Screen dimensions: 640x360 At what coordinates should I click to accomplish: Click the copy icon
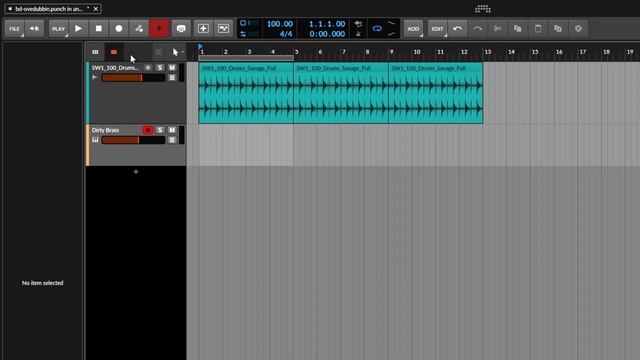click(x=518, y=29)
